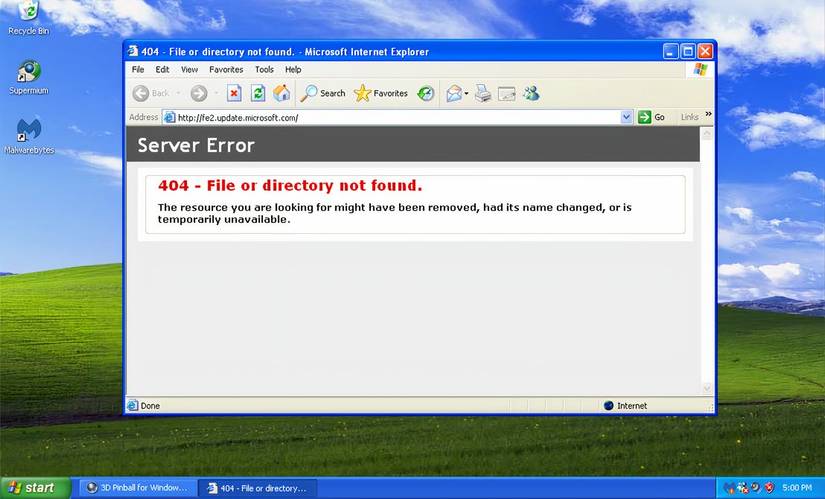Click the IE title bar page icon
This screenshot has height=499, width=825.
[133, 51]
